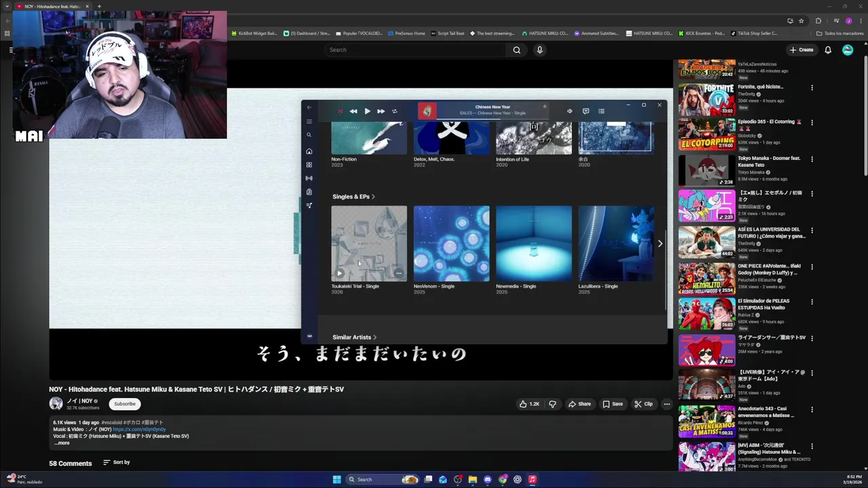The height and width of the screenshot is (488, 868).
Task: Save the video to a playlist
Action: pyautogui.click(x=613, y=404)
